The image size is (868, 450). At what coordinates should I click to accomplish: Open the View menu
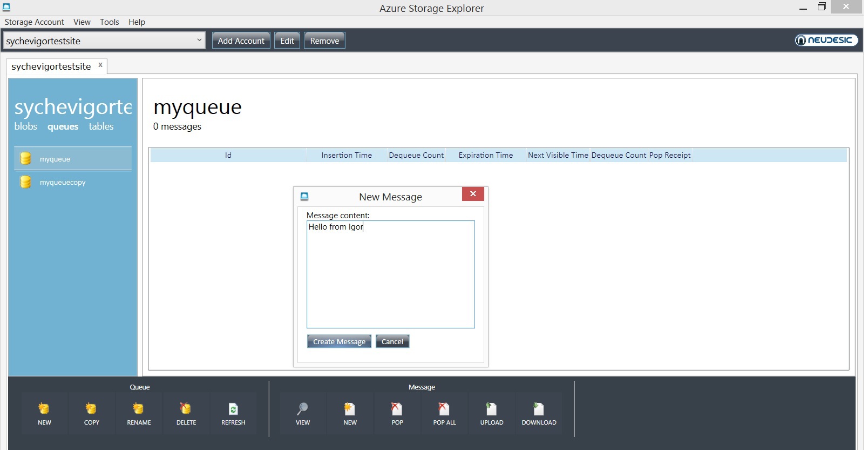[82, 22]
